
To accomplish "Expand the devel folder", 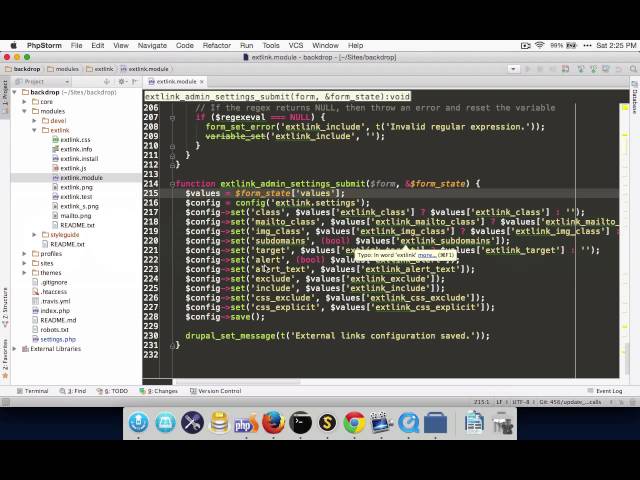I will tap(34, 121).
